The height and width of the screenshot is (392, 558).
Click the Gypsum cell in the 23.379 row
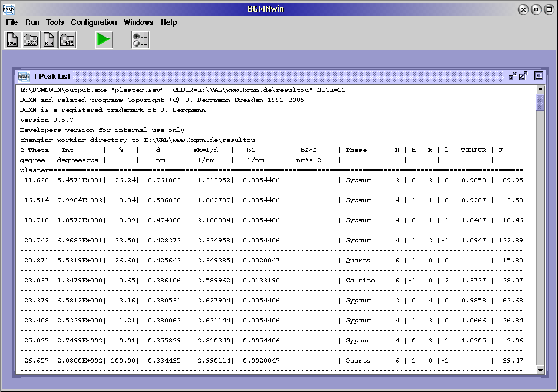tap(358, 301)
